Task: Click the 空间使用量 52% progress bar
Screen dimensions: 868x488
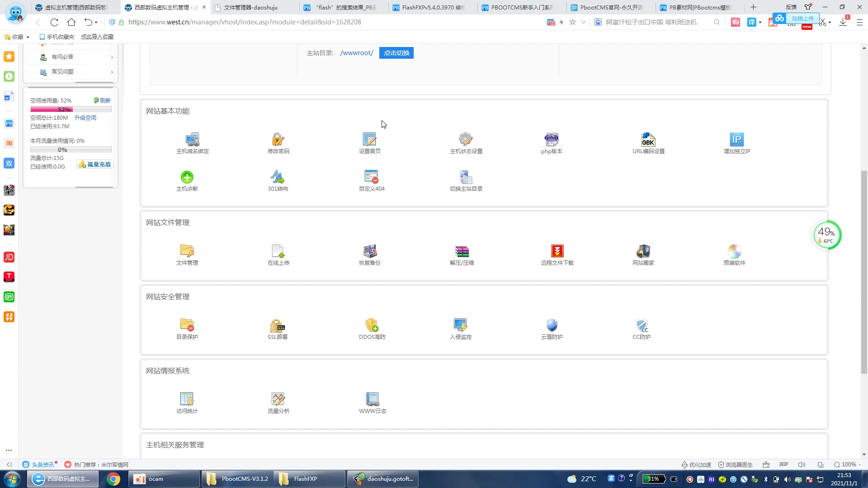Action: 71,109
